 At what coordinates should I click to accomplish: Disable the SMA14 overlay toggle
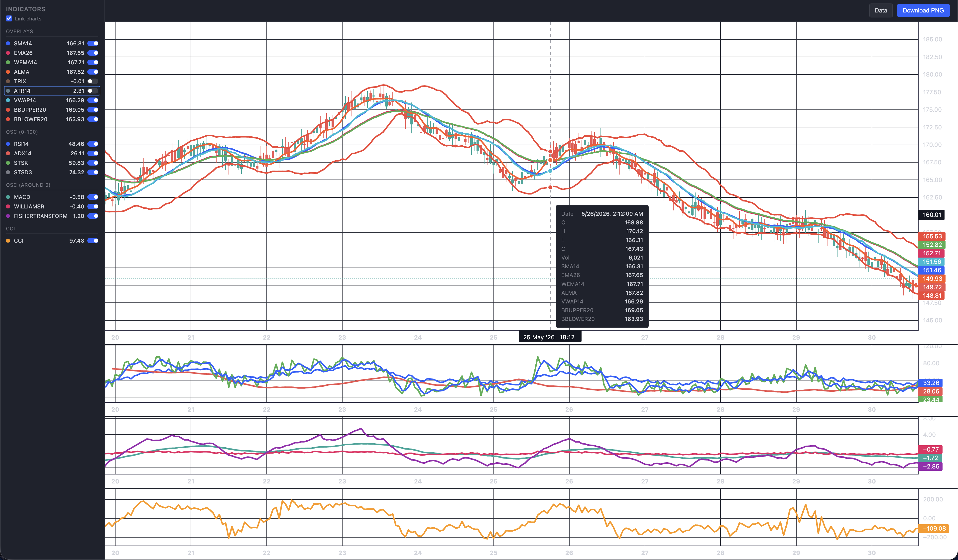[93, 43]
